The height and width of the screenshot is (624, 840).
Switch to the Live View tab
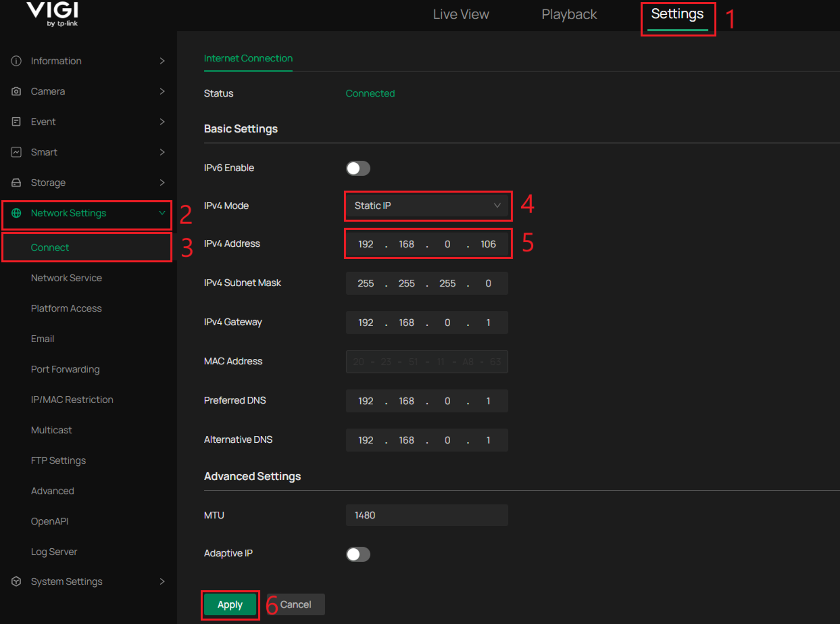click(461, 14)
